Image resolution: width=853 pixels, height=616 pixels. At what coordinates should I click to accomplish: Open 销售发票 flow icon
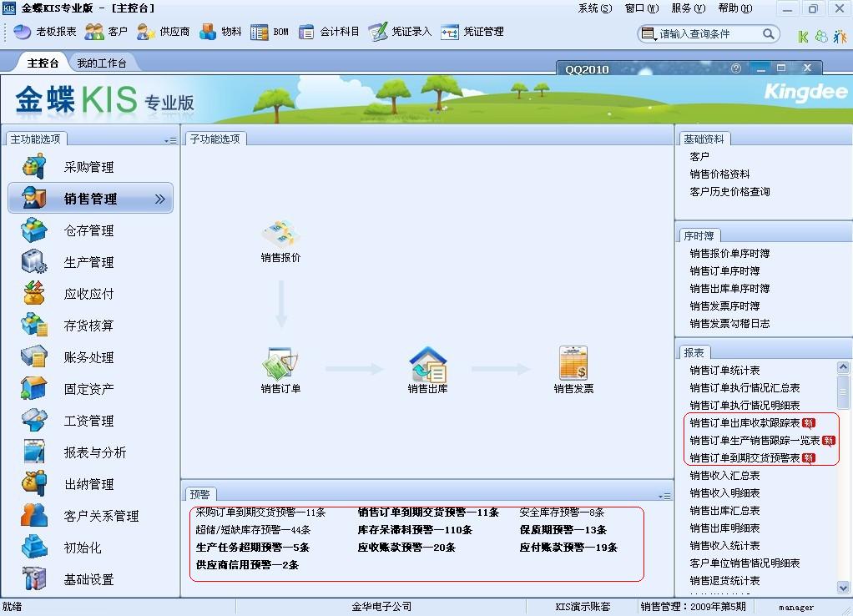point(573,363)
